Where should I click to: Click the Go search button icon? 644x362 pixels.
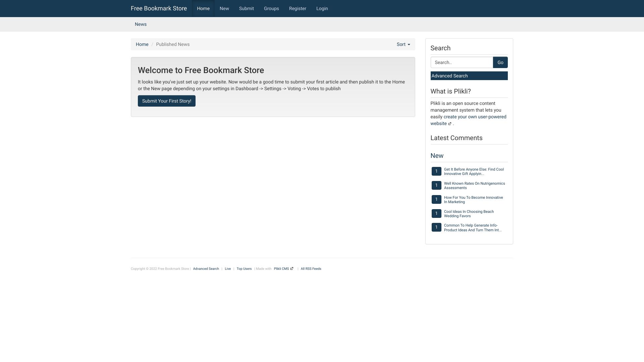tap(500, 62)
